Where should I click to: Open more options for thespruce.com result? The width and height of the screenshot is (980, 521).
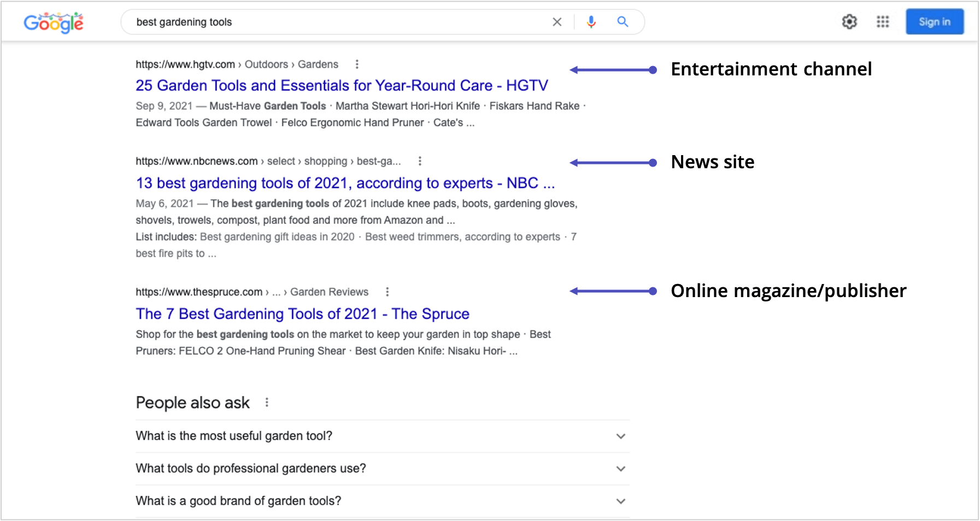388,292
